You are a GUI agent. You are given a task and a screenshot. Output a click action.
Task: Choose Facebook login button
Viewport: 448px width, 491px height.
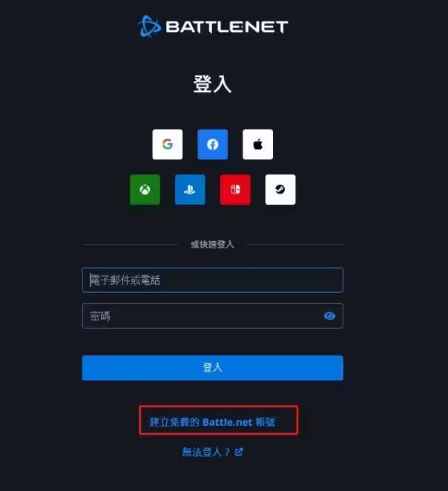click(213, 145)
